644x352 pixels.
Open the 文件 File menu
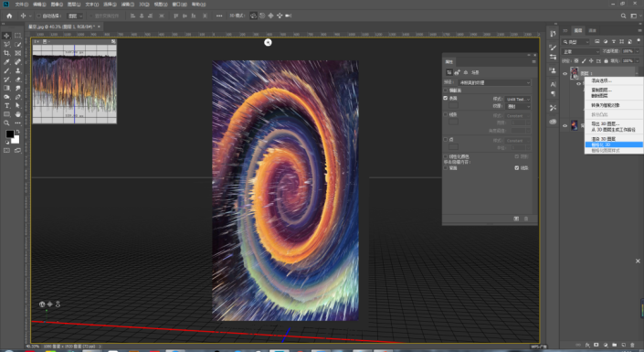tap(21, 4)
